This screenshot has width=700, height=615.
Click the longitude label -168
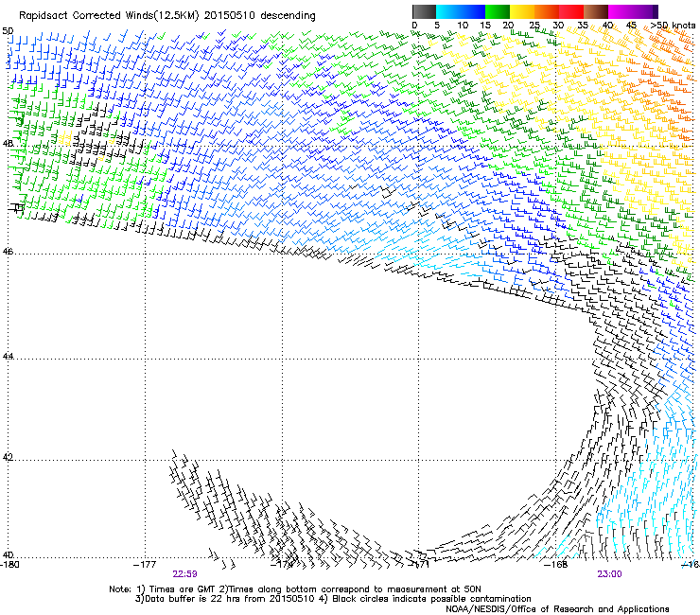[556, 565]
